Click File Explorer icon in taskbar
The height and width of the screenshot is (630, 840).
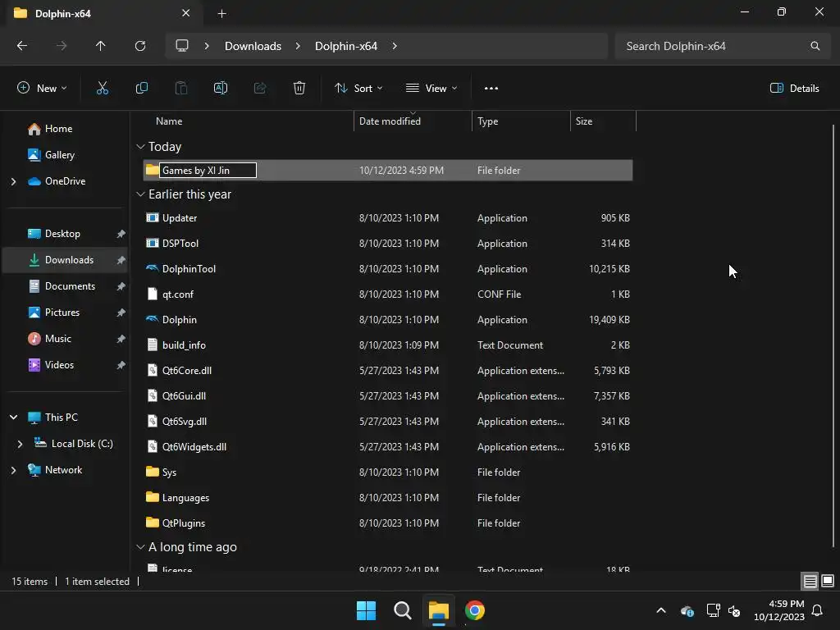click(x=438, y=610)
